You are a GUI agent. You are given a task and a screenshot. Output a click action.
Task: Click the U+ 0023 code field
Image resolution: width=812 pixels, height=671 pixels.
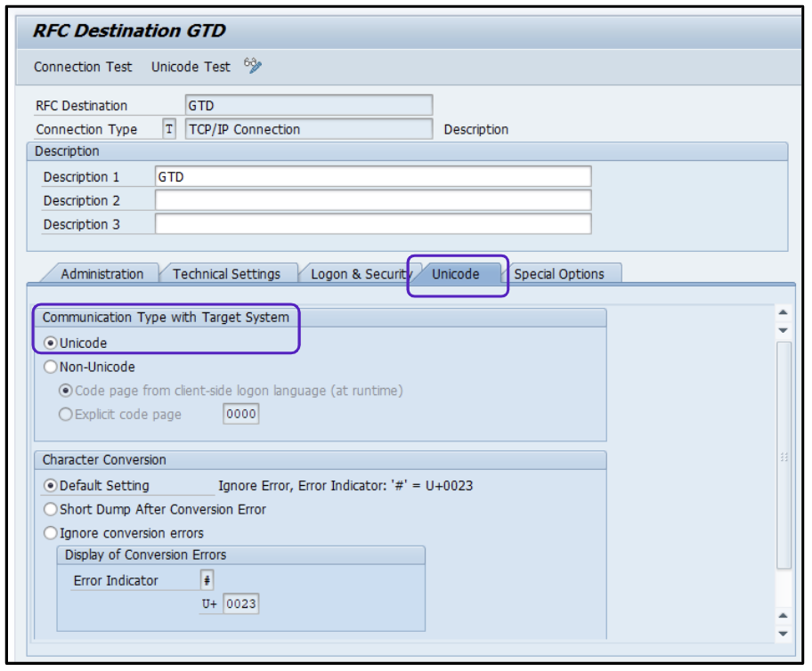pyautogui.click(x=240, y=604)
